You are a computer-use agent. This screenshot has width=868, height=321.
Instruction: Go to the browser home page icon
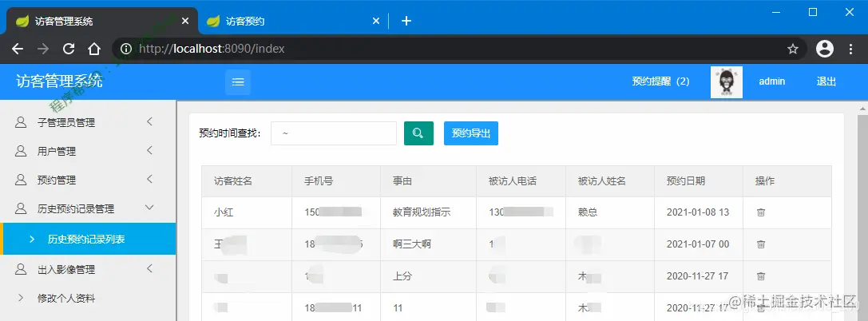[x=94, y=49]
